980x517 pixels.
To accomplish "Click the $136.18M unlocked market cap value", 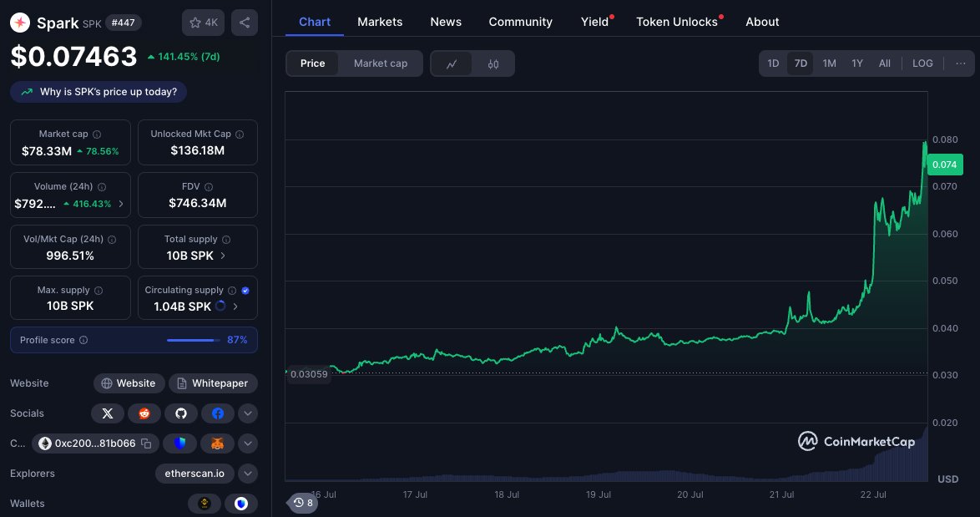I will [x=198, y=150].
